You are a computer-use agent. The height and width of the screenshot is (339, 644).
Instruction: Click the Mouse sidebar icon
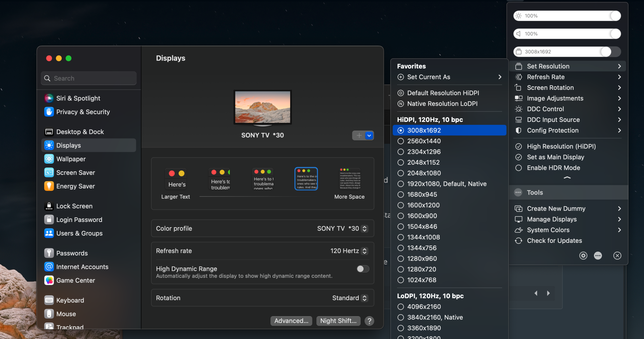click(x=49, y=314)
